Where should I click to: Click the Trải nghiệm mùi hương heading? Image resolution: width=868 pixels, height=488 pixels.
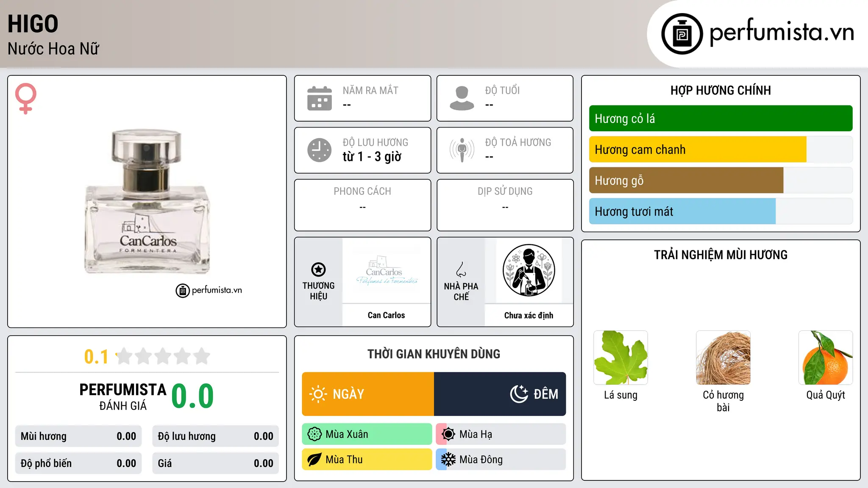click(721, 255)
